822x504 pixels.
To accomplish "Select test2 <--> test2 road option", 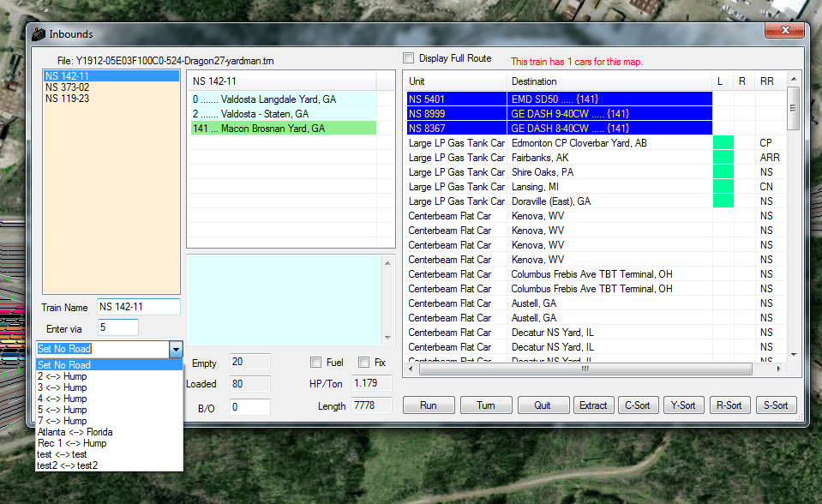I will coord(109,465).
